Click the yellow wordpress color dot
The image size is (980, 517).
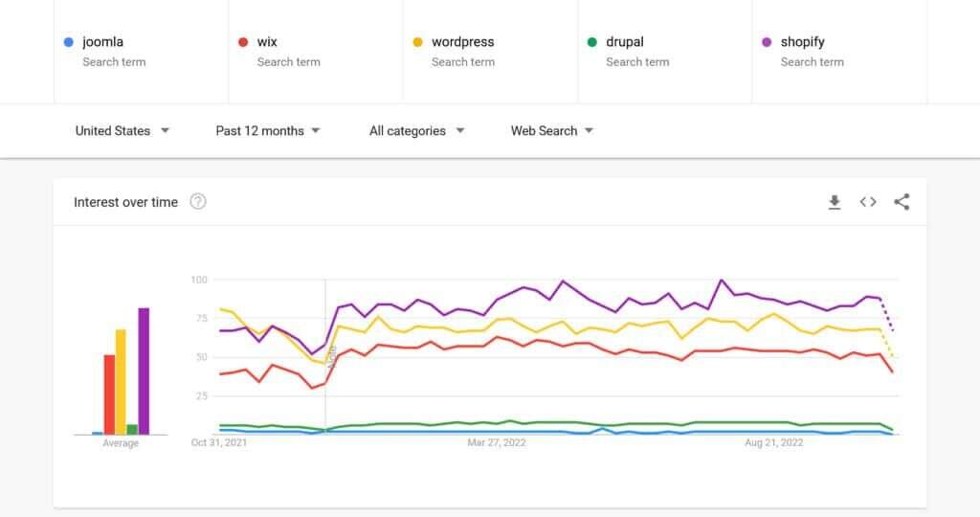tap(417, 42)
